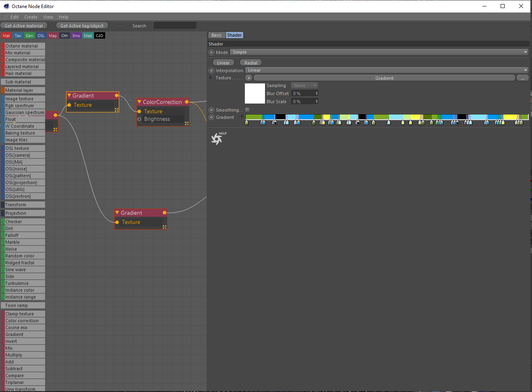Switch to the Basic tab
The width and height of the screenshot is (532, 392).
[217, 35]
